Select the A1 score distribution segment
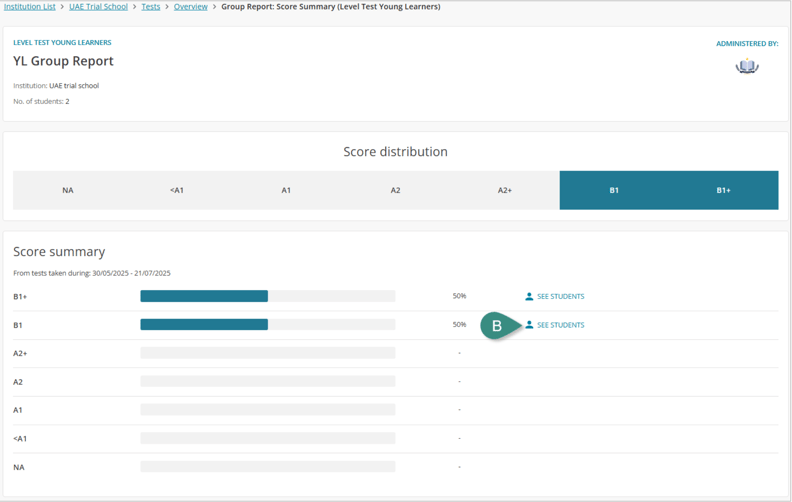 286,190
